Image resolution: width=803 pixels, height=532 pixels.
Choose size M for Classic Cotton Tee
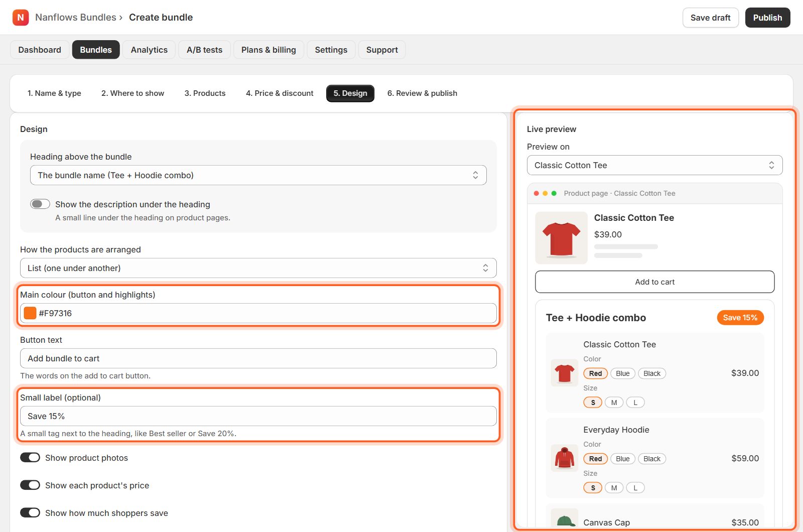[614, 403]
